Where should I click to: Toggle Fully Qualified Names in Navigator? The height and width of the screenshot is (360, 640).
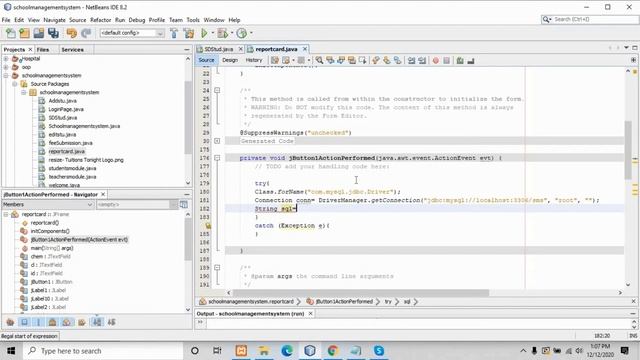[82, 322]
